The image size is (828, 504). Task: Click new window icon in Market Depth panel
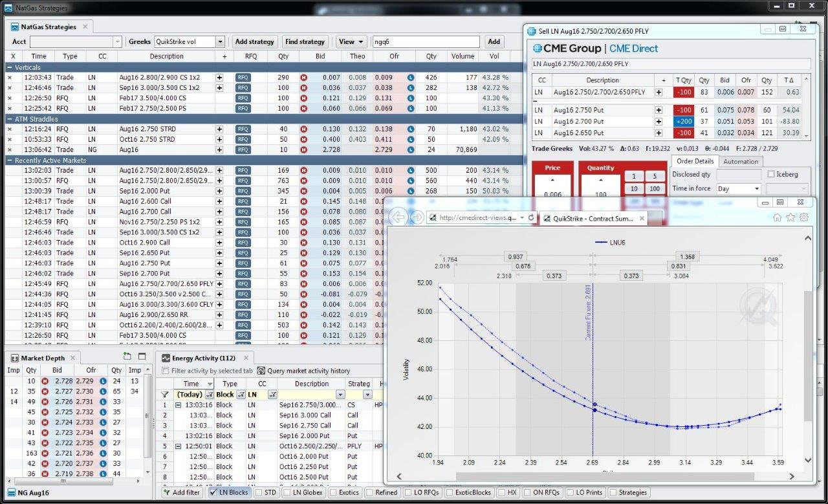[x=127, y=356]
